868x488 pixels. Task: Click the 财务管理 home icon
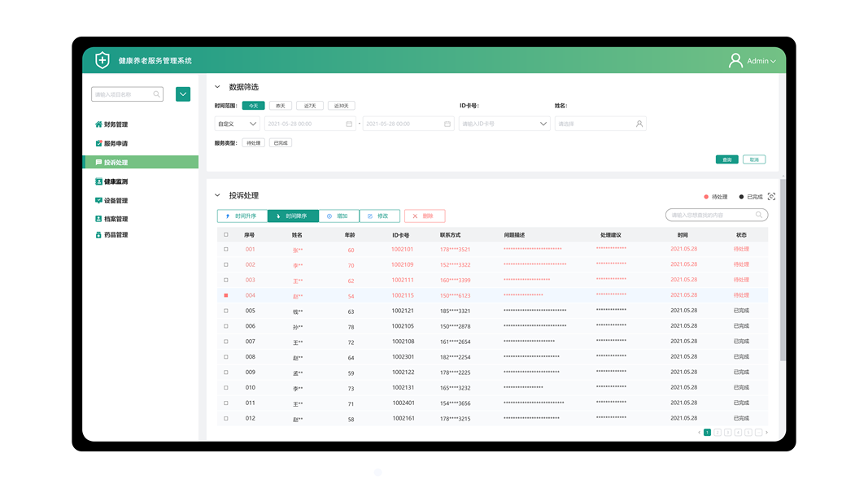pyautogui.click(x=98, y=124)
